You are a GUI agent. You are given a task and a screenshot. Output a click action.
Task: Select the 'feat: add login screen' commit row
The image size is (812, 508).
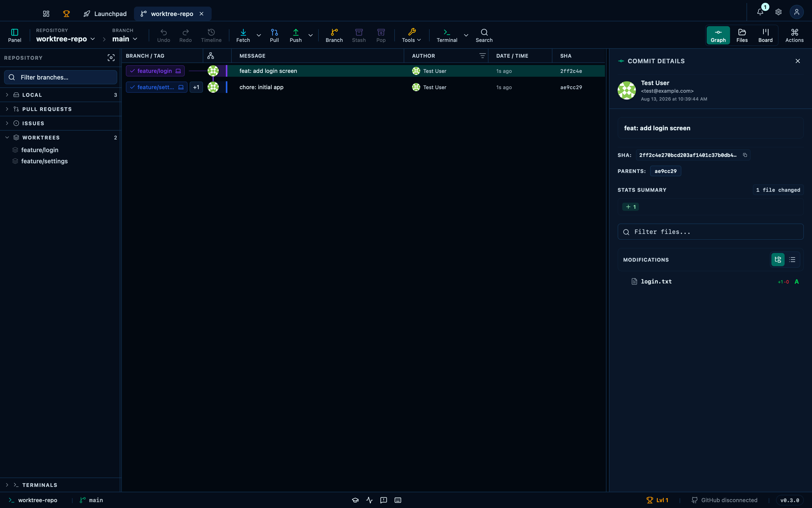click(363, 71)
